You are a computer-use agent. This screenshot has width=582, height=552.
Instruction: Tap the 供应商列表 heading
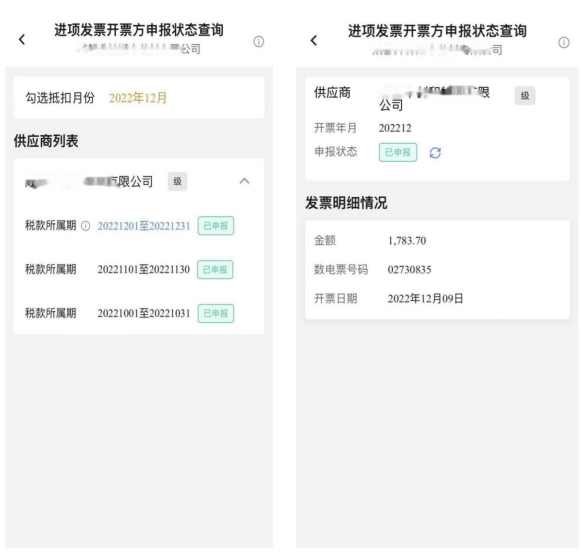pos(46,141)
